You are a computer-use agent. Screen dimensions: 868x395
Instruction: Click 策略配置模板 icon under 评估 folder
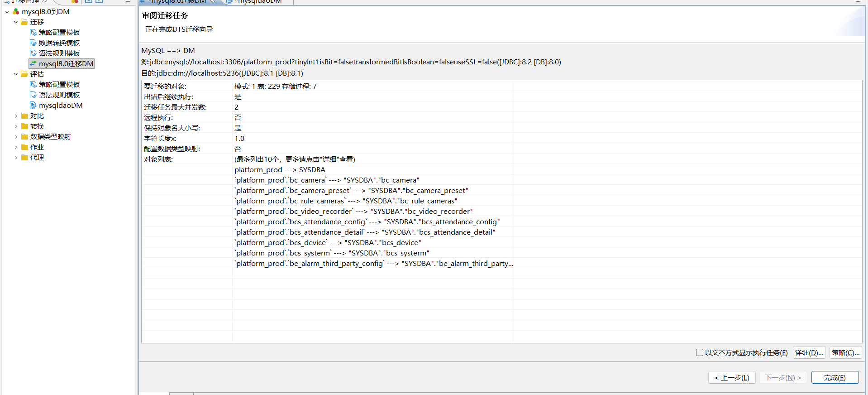(x=33, y=85)
